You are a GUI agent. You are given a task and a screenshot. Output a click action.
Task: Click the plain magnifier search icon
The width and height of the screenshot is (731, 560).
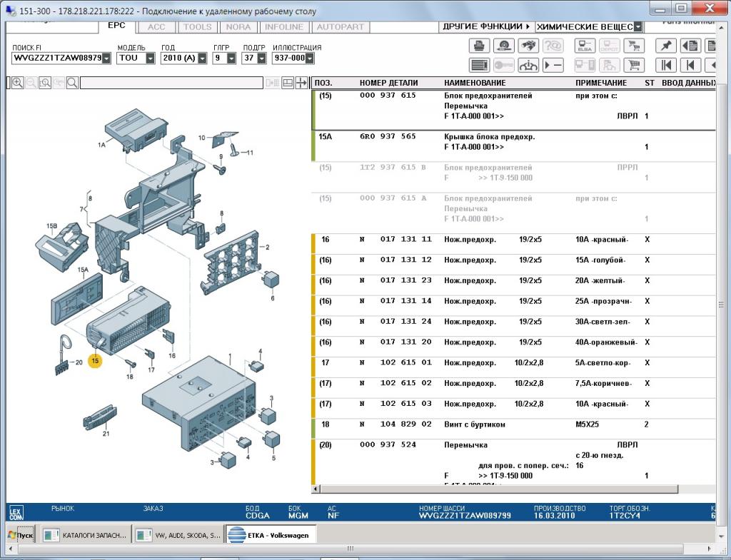click(72, 83)
